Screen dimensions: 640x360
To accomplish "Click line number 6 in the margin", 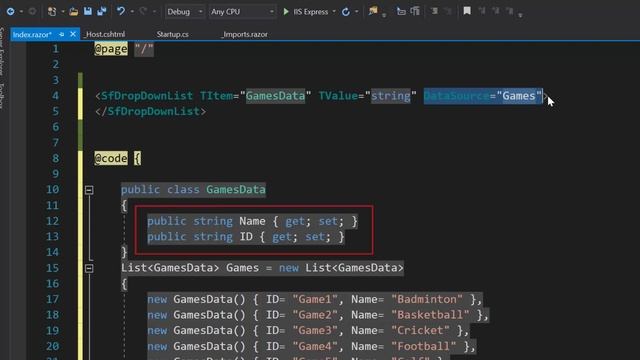I will [56, 127].
